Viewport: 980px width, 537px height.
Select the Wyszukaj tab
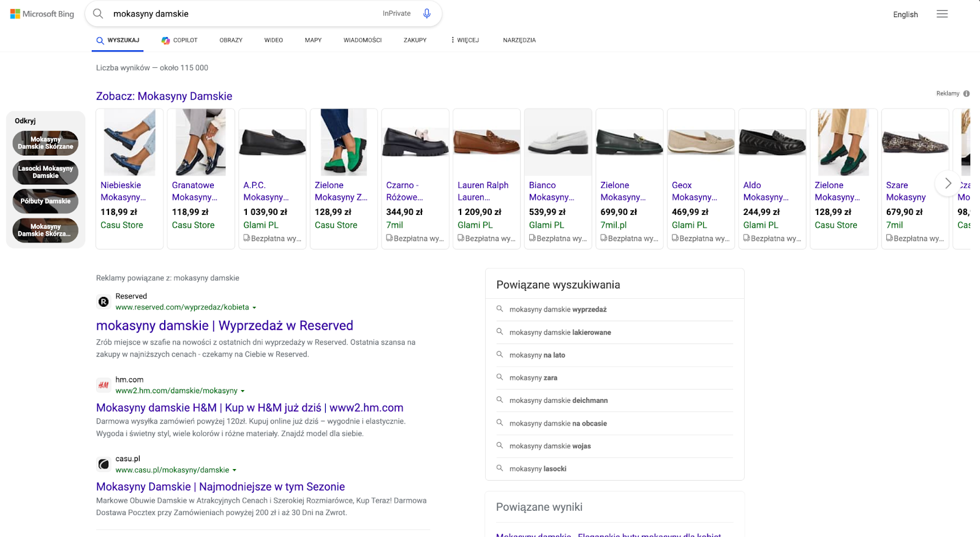pos(118,40)
